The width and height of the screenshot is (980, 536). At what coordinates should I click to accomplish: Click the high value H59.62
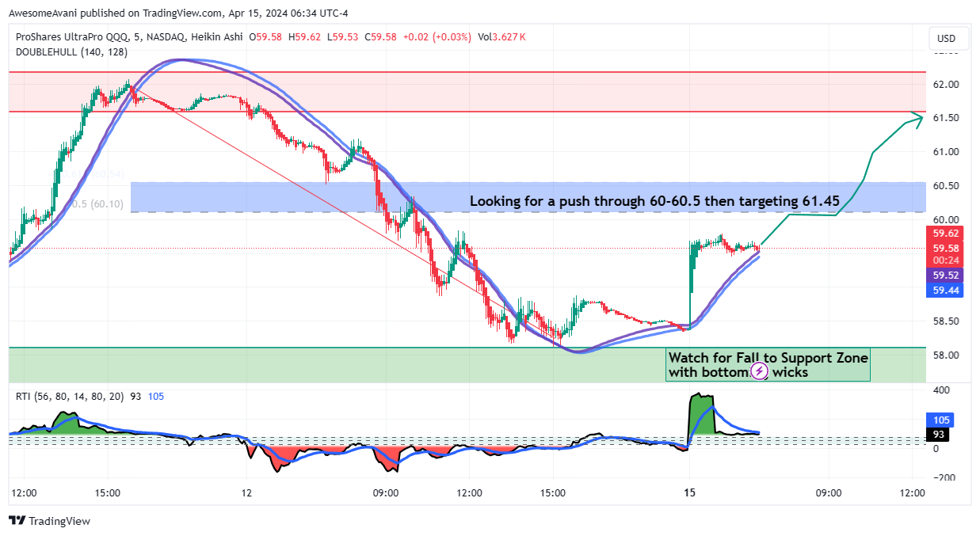coord(304,37)
